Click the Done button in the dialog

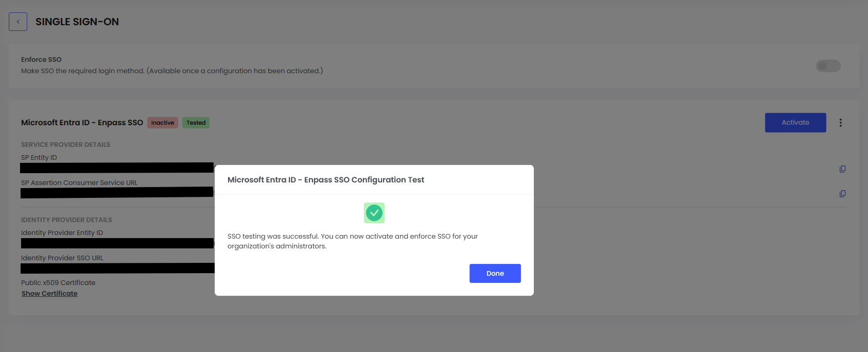click(x=495, y=274)
